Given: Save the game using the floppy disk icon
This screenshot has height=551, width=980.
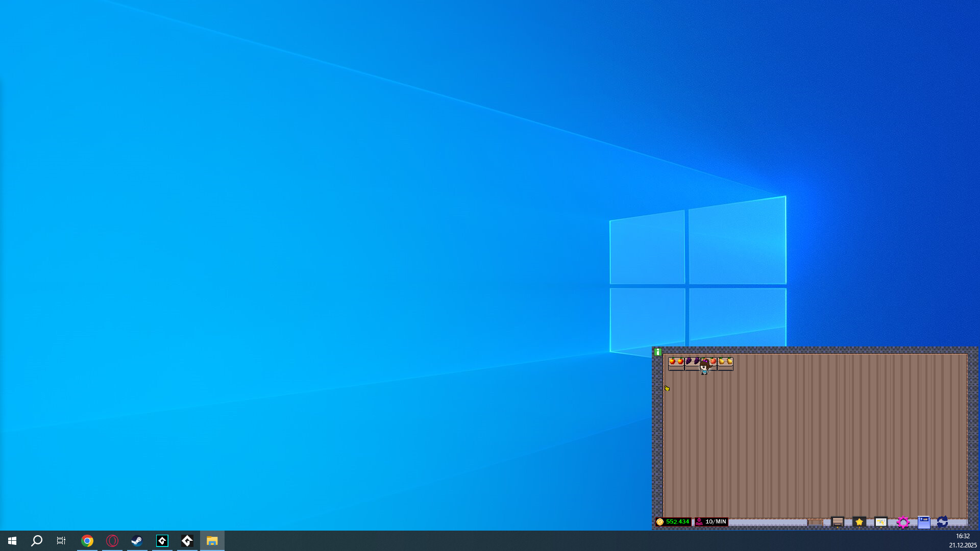Looking at the screenshot, I should (x=924, y=522).
